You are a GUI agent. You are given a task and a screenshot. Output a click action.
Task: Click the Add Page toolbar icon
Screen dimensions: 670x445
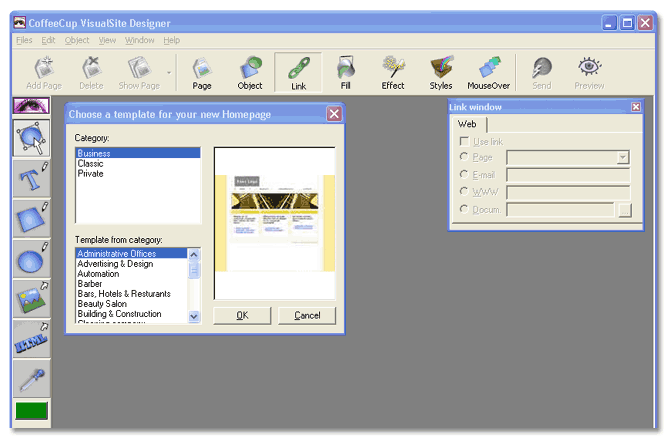pyautogui.click(x=44, y=73)
